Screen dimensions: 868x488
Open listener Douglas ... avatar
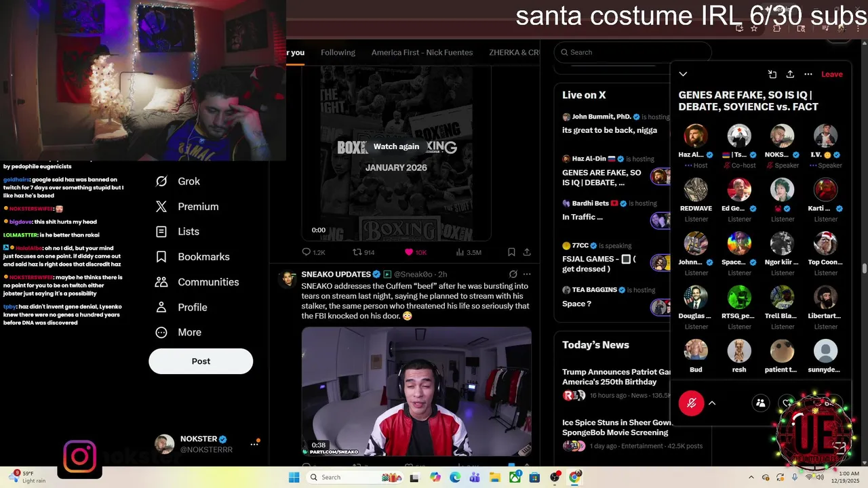tap(696, 297)
